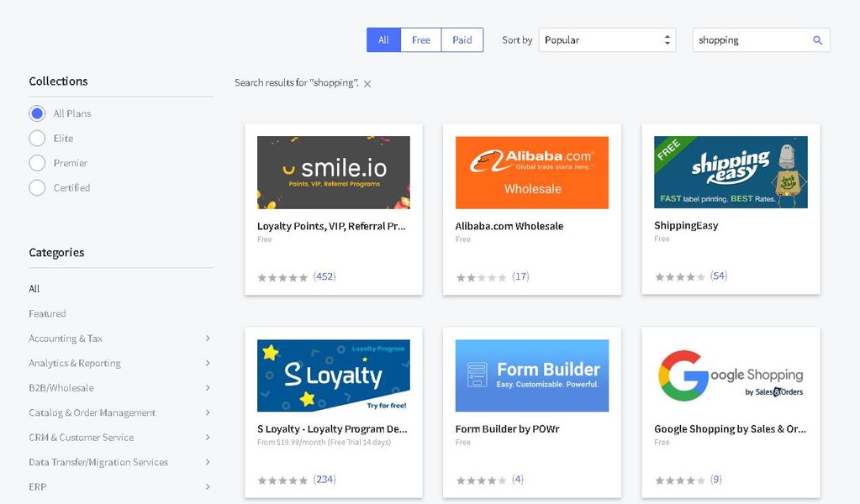Open S Loyalty - Loyalty Program title

click(x=332, y=429)
